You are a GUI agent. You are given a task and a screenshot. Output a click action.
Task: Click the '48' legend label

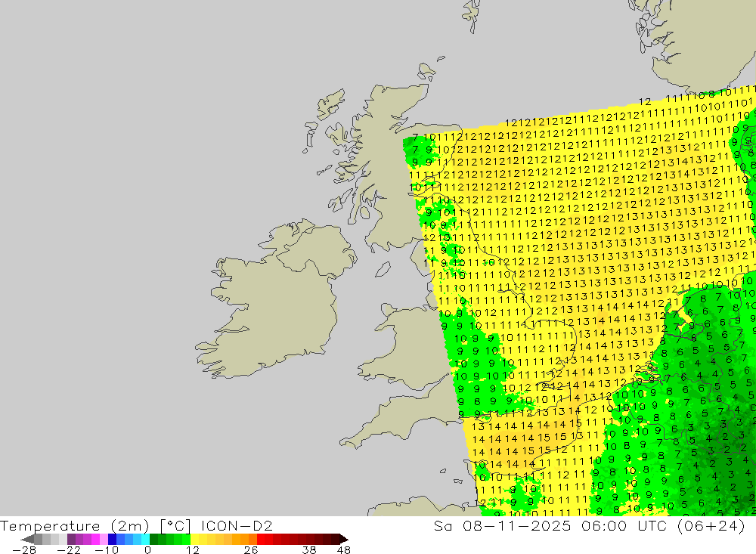[344, 550]
